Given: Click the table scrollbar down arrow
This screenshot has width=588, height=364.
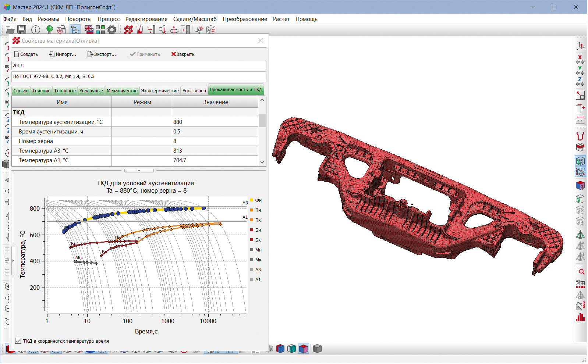Looking at the screenshot, I should 262,162.
